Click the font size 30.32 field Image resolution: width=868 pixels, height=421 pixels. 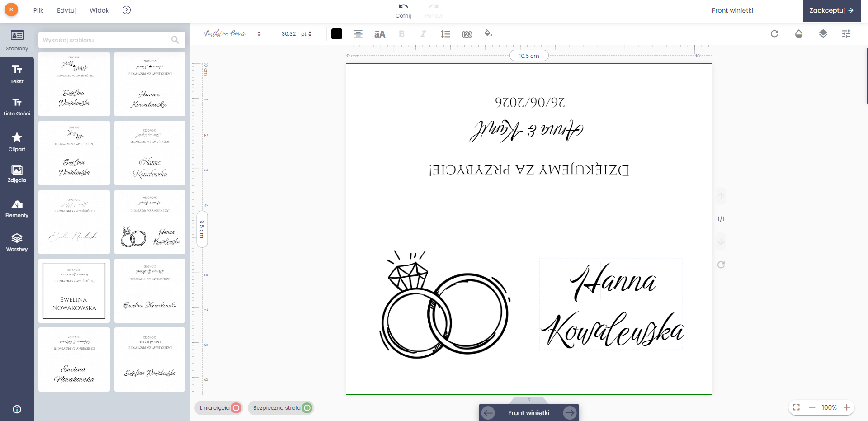click(x=288, y=34)
